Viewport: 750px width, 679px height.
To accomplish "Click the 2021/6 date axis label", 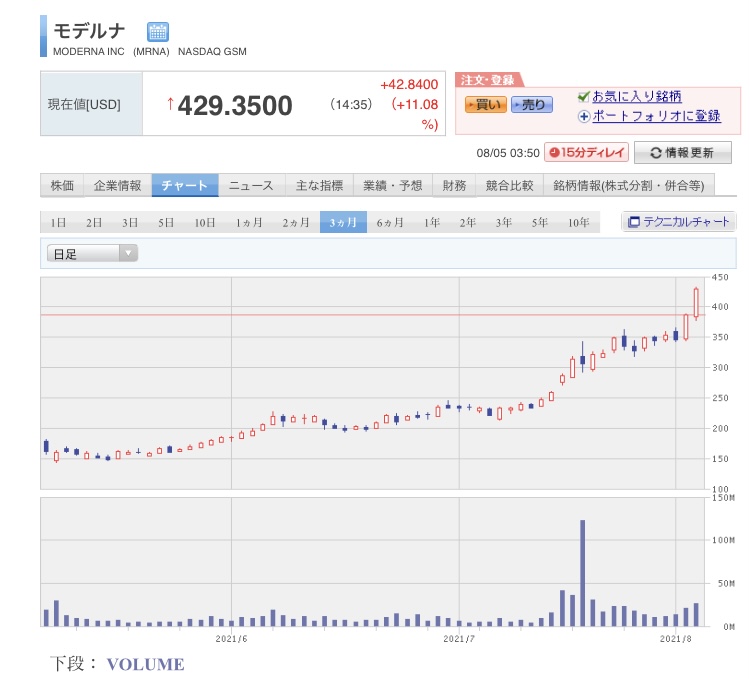I will pyautogui.click(x=232, y=639).
